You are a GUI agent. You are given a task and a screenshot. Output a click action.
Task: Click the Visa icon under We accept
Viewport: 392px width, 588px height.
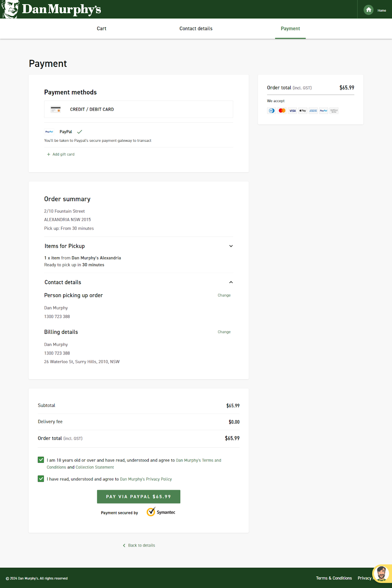(x=292, y=111)
